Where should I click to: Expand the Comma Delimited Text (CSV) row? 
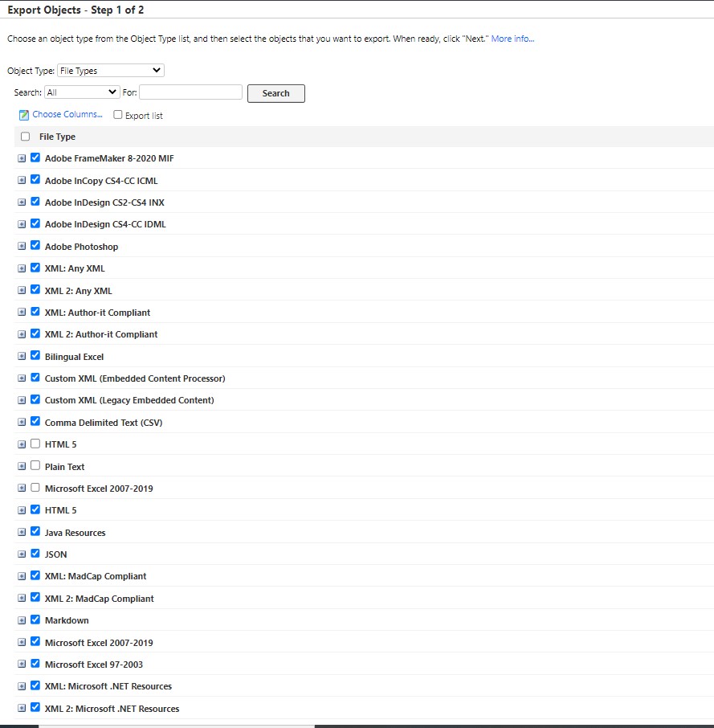(x=22, y=422)
